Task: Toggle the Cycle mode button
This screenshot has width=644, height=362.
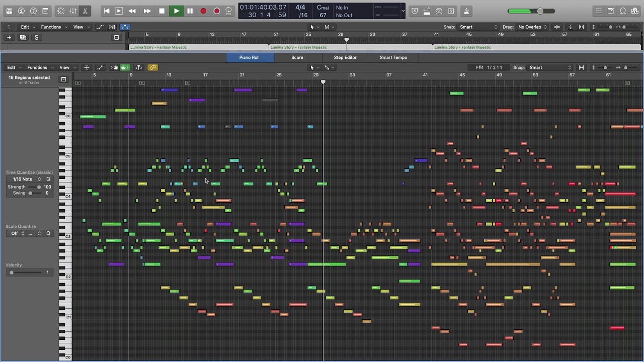Action: pyautogui.click(x=229, y=11)
